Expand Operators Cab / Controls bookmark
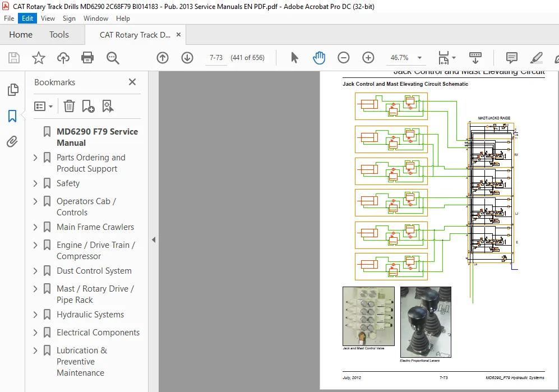Image resolution: width=559 pixels, height=392 pixels. tap(35, 201)
